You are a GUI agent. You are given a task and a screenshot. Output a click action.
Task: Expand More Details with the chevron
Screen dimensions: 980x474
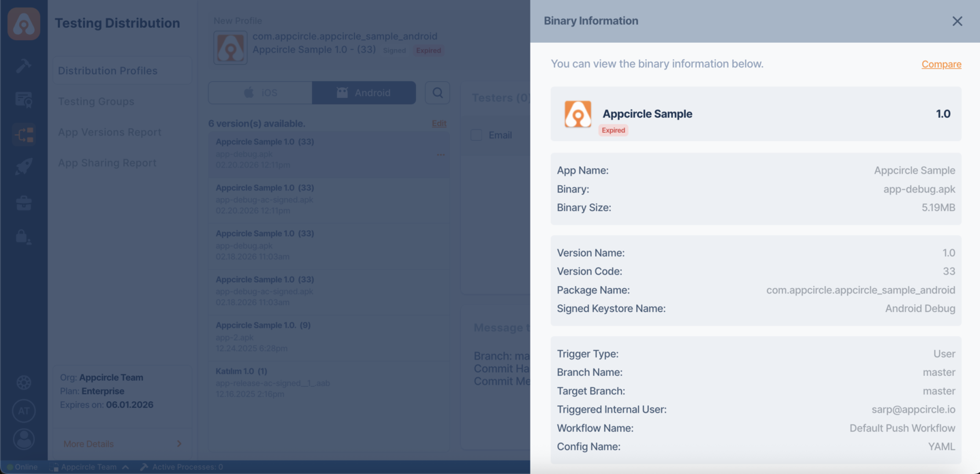(178, 443)
